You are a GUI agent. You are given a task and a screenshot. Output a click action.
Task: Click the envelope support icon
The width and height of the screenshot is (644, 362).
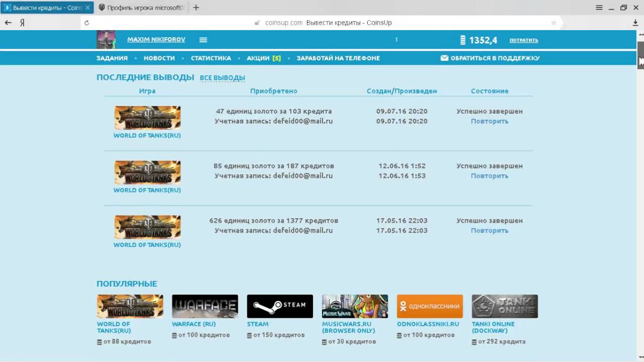[x=444, y=58]
